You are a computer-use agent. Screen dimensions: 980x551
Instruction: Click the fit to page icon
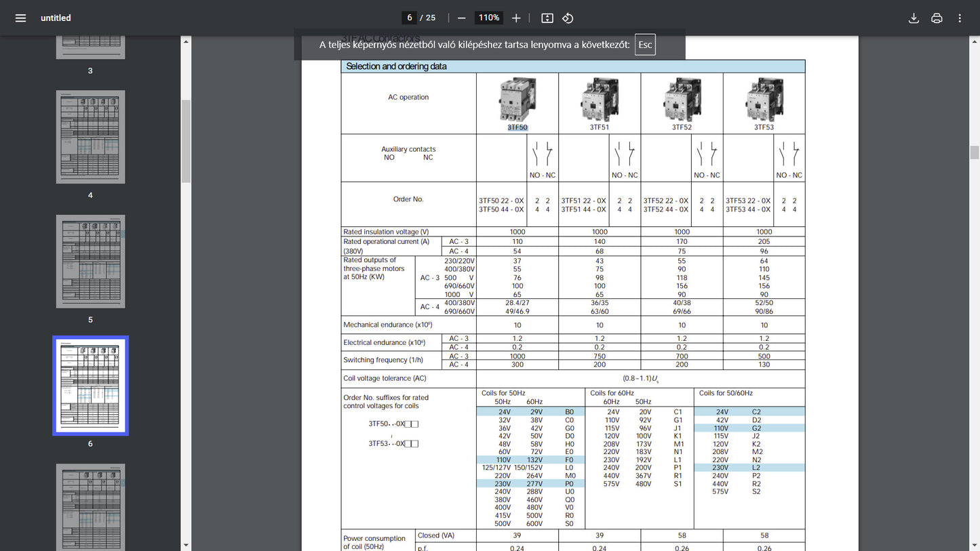click(x=547, y=18)
